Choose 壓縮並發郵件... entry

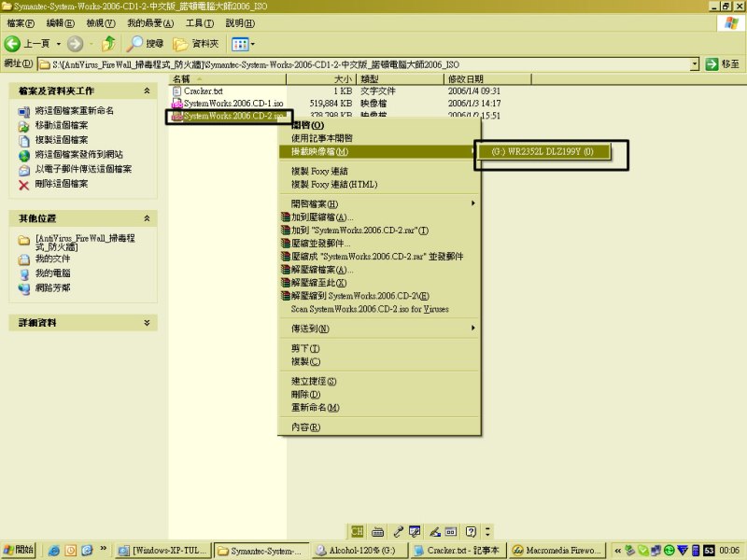[x=379, y=244]
